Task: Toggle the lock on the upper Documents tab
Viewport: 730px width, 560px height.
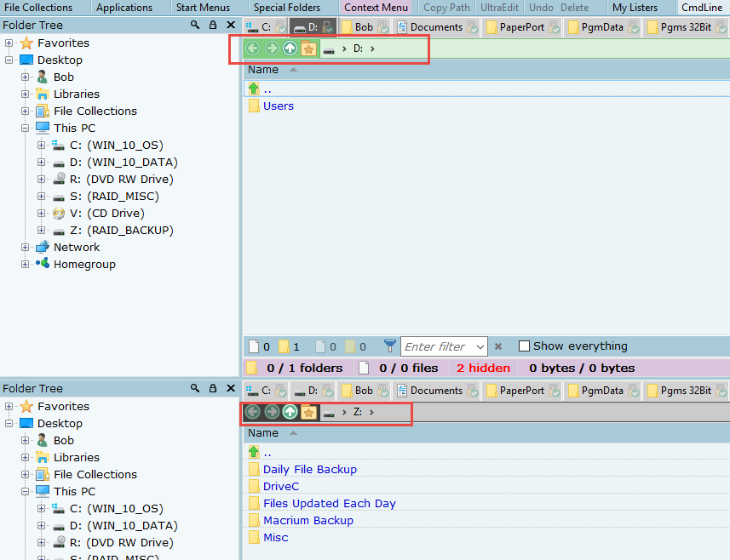Action: [x=473, y=27]
